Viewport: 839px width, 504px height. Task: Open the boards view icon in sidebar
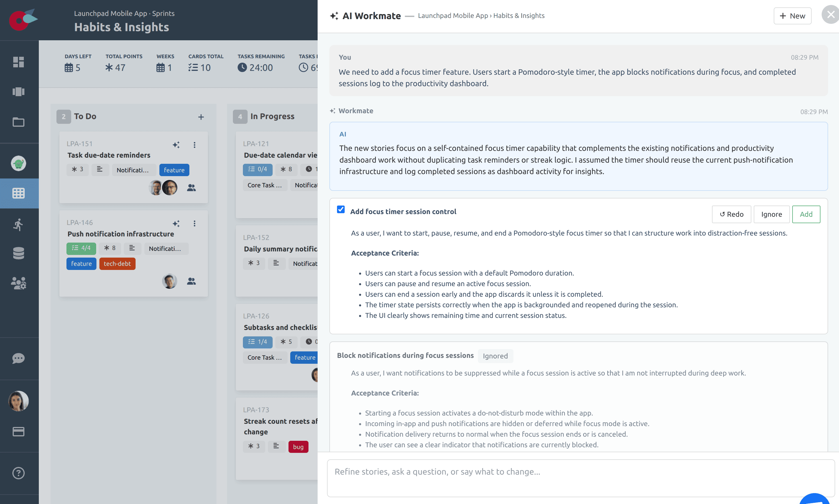pos(19,92)
